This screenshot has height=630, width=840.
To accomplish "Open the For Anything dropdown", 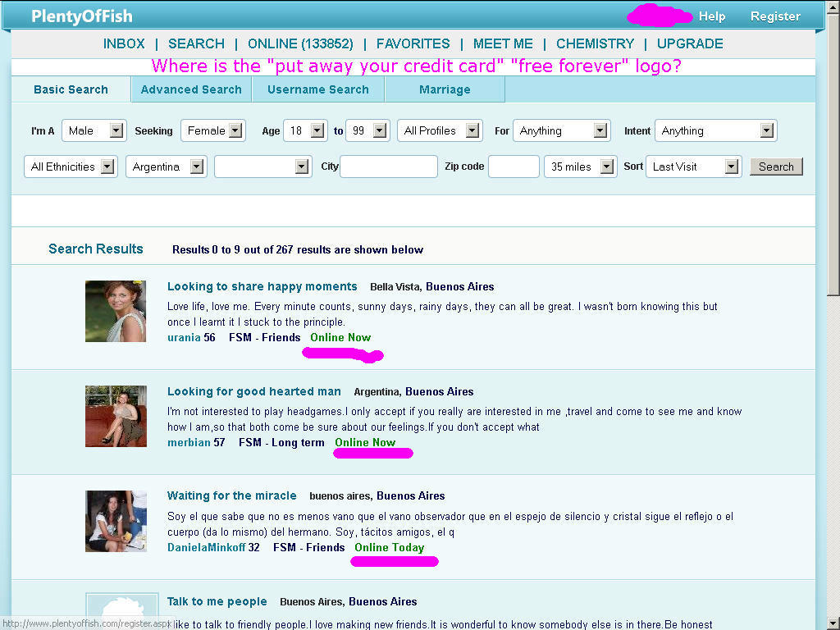I will pyautogui.click(x=561, y=130).
